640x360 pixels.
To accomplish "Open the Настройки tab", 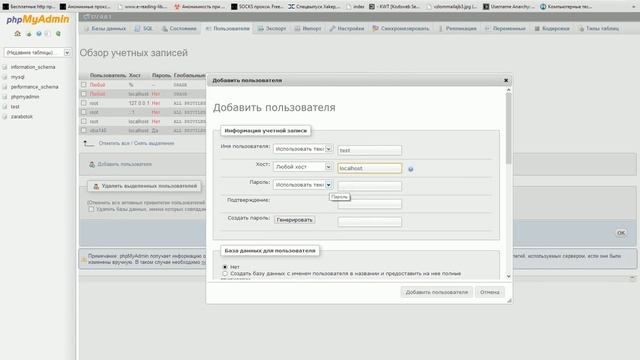I will (x=347, y=29).
